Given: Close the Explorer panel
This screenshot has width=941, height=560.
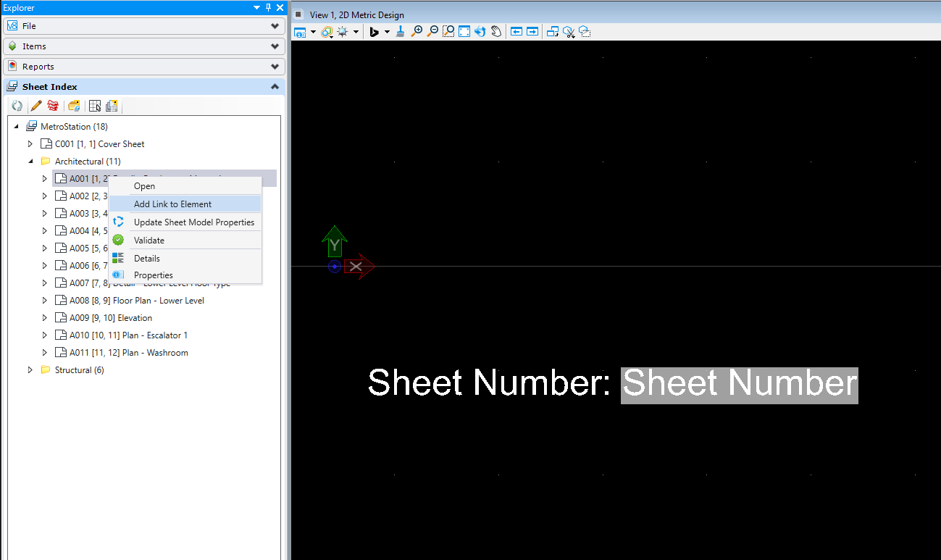Looking at the screenshot, I should tap(280, 7).
